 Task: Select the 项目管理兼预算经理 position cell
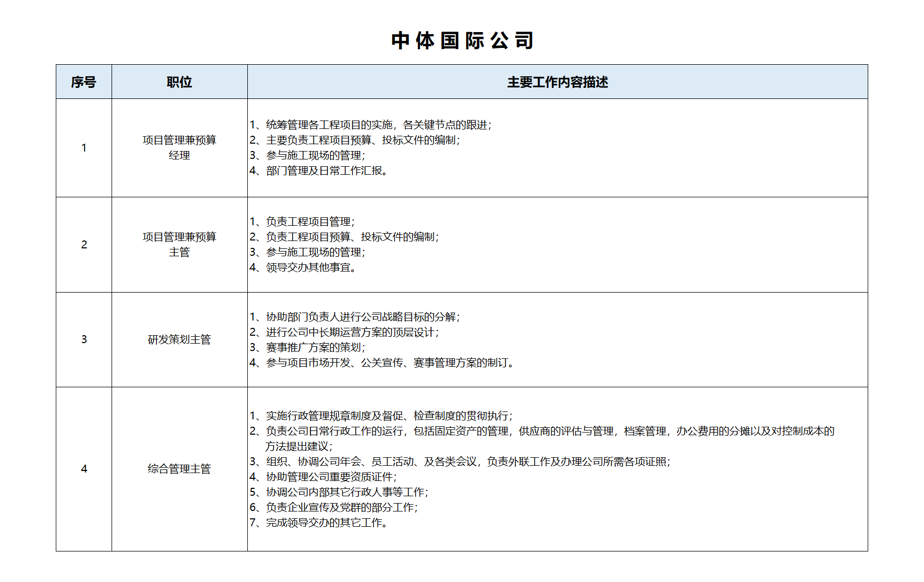[179, 148]
